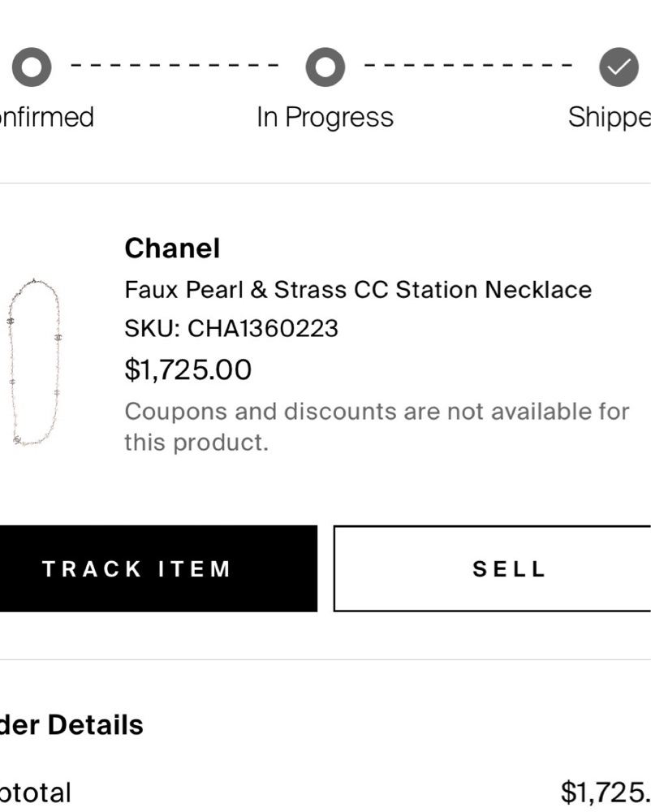Click the subtotal amount in Order Details

(x=606, y=793)
